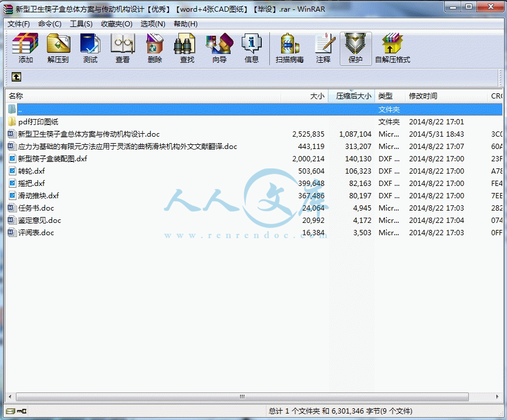Open the Find (查找) binoculars tool
Screen dimensions: 507x420
pos(187,48)
